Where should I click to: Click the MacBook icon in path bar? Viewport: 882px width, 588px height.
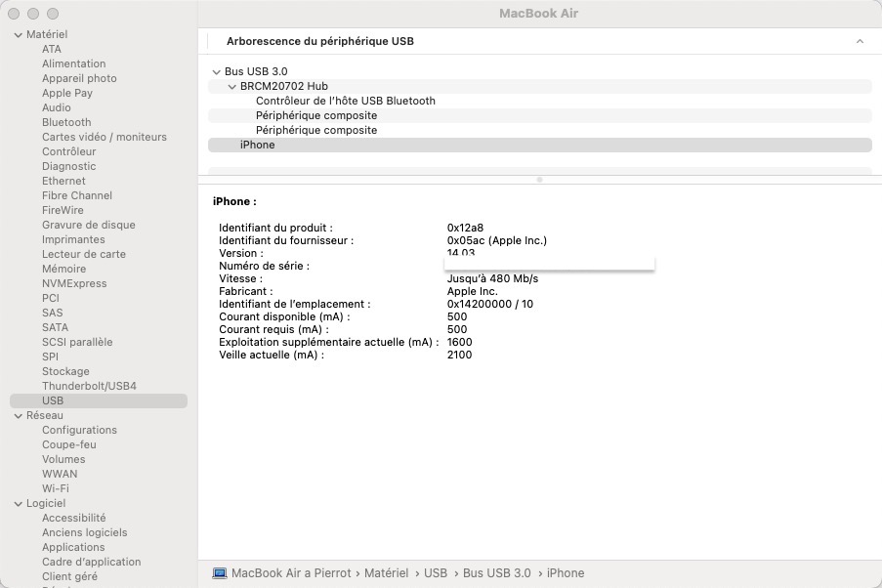coord(220,573)
